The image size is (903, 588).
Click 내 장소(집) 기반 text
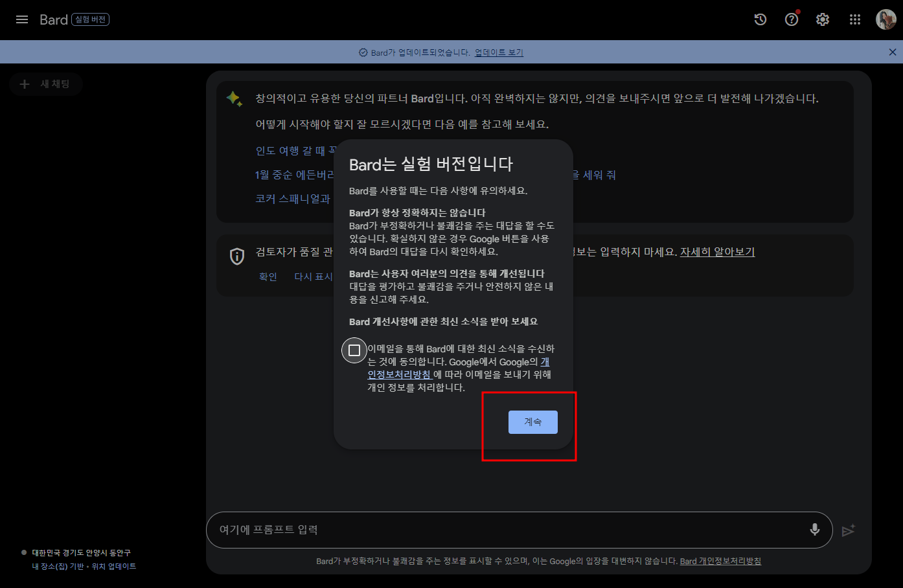(58, 567)
